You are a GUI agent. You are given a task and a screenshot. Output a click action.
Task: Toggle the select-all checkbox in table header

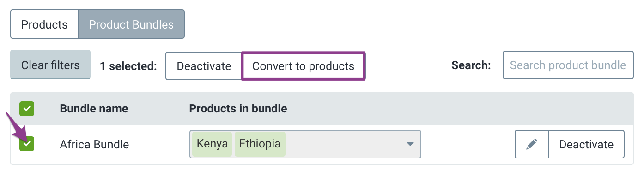click(27, 109)
